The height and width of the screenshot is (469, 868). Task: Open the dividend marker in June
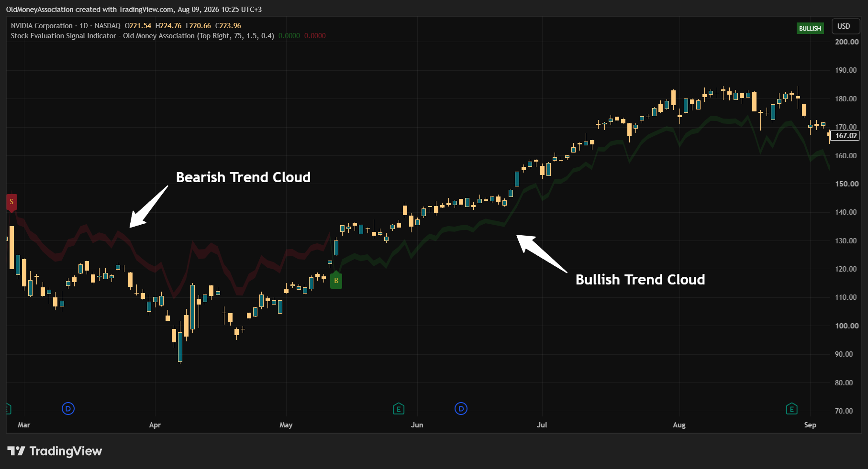pos(461,408)
